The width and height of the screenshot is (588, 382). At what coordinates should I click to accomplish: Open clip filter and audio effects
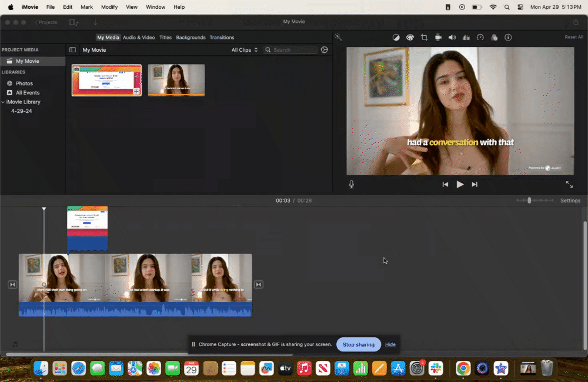pyautogui.click(x=495, y=38)
